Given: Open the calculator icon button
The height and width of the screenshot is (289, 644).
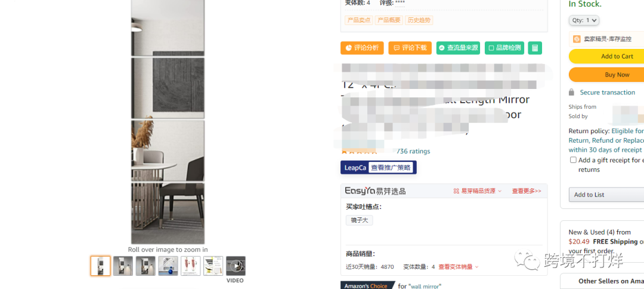Looking at the screenshot, I should [535, 48].
